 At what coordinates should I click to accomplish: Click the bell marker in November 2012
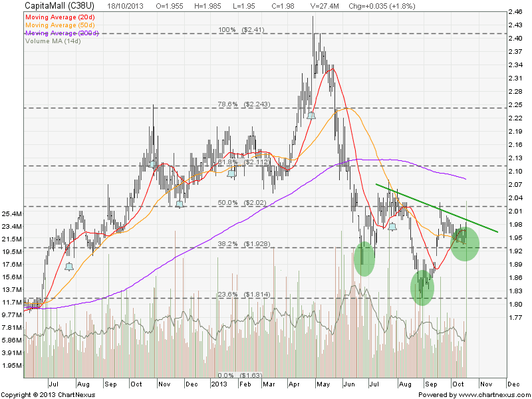click(180, 204)
